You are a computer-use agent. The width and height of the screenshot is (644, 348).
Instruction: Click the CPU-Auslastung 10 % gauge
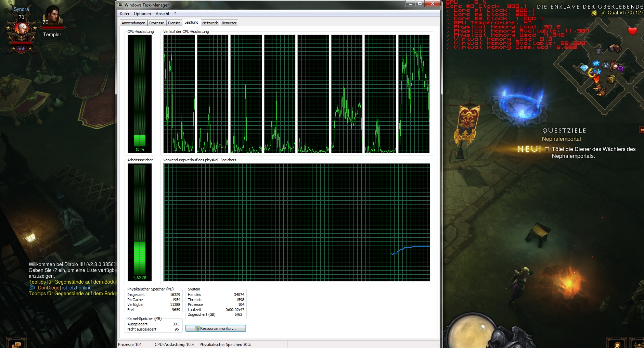[x=140, y=94]
